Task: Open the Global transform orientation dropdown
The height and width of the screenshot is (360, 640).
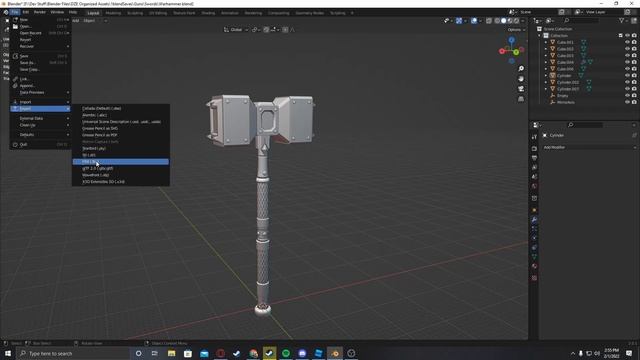Action: click(x=236, y=29)
